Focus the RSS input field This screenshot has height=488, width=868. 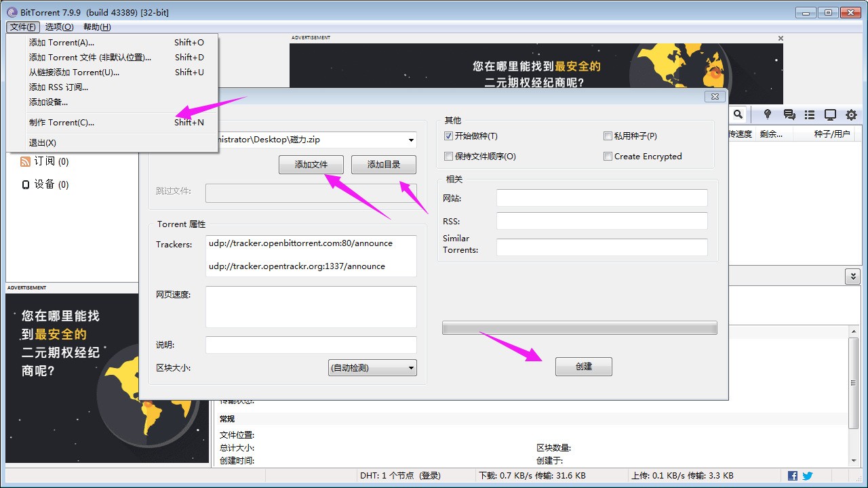[602, 221]
